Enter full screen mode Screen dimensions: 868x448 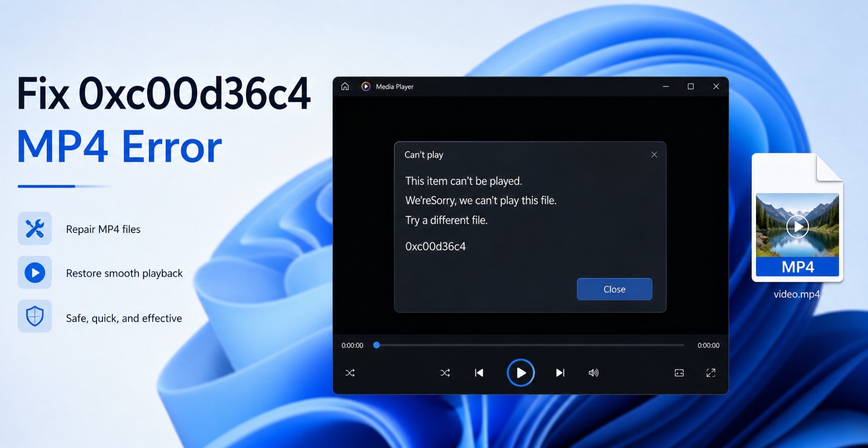pyautogui.click(x=711, y=372)
